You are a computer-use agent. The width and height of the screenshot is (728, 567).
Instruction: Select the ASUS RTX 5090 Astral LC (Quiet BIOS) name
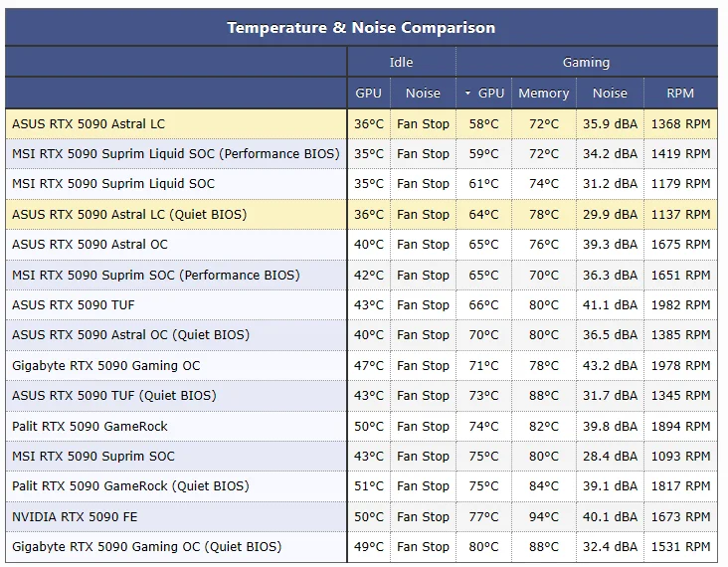point(129,215)
